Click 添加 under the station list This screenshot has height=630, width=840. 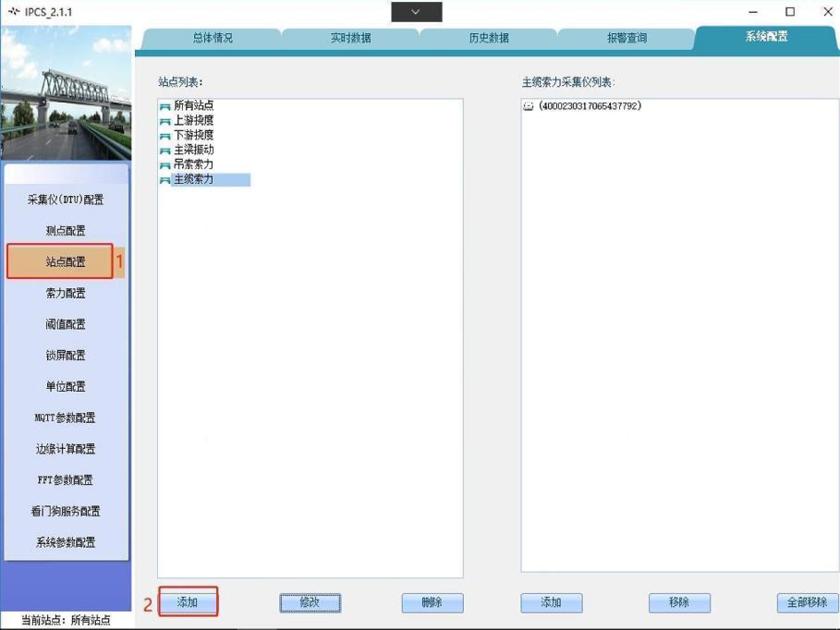pos(188,602)
